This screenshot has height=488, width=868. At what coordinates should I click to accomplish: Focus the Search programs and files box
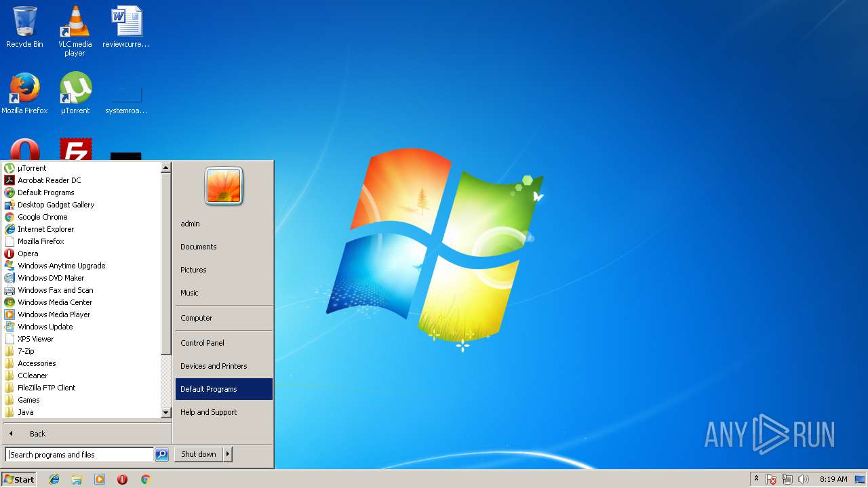79,455
